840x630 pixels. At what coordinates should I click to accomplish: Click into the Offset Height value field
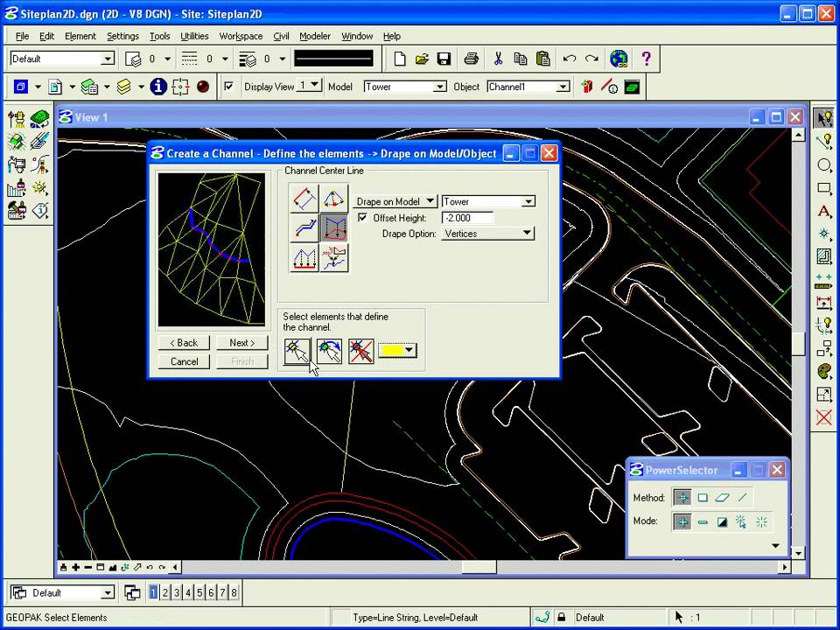(467, 218)
